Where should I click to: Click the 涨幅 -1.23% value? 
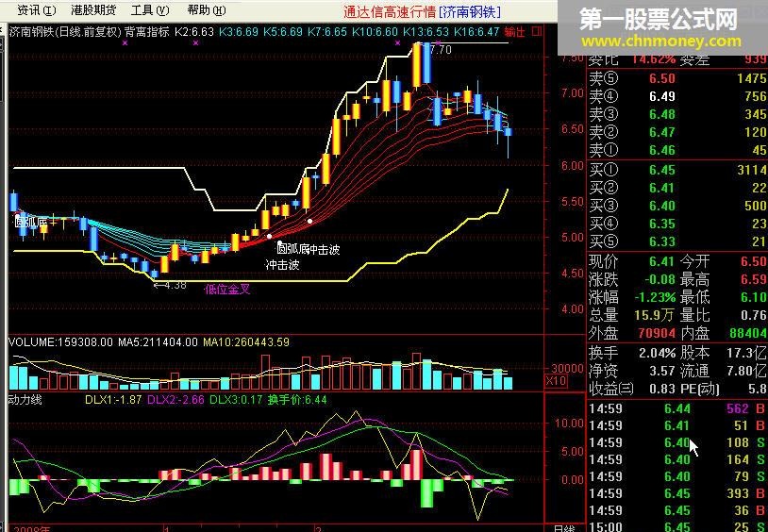655,297
